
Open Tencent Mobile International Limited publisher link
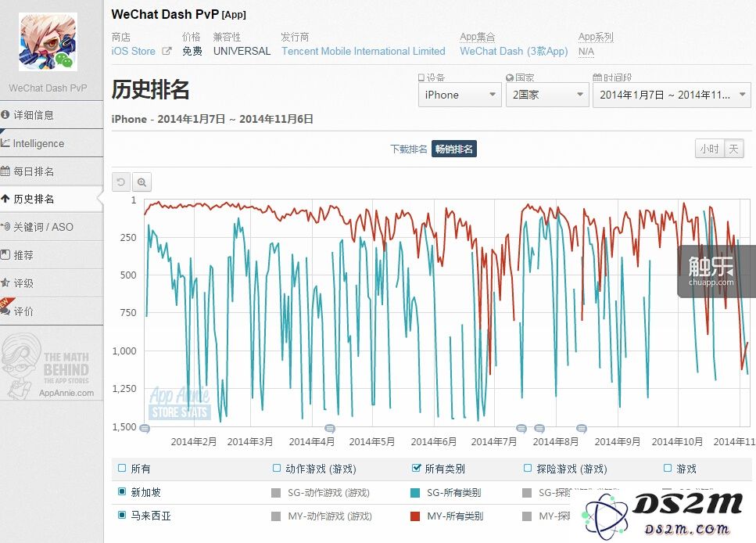pos(363,51)
